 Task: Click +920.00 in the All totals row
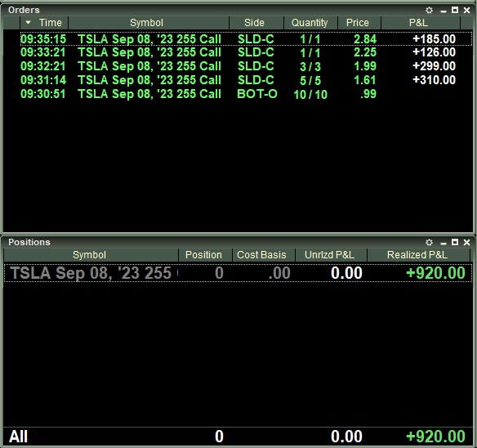[435, 437]
